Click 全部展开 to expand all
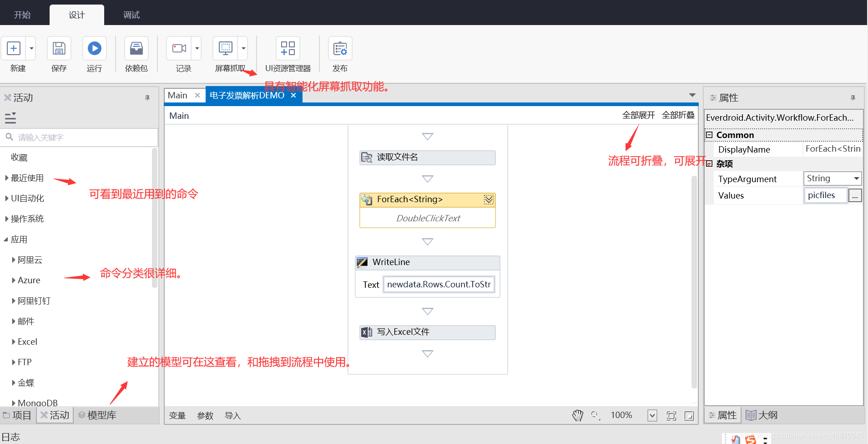 tap(639, 115)
